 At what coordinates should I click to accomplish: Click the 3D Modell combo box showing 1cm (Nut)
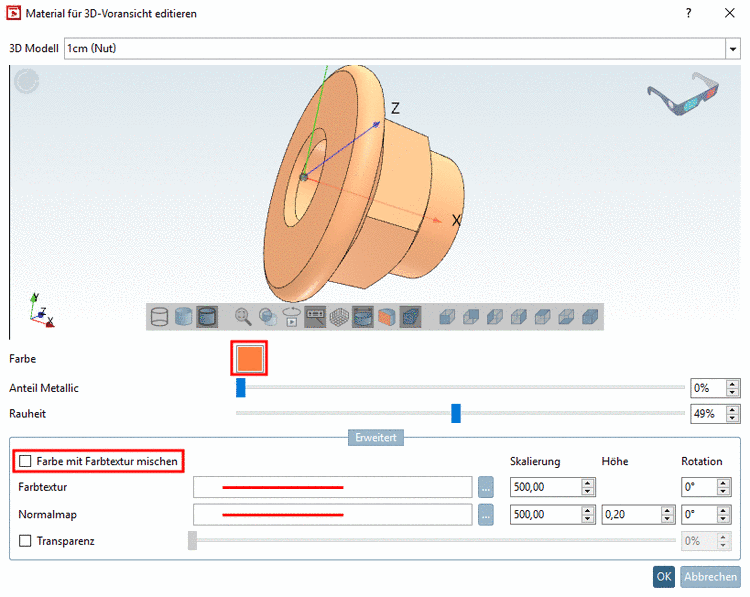[x=395, y=49]
